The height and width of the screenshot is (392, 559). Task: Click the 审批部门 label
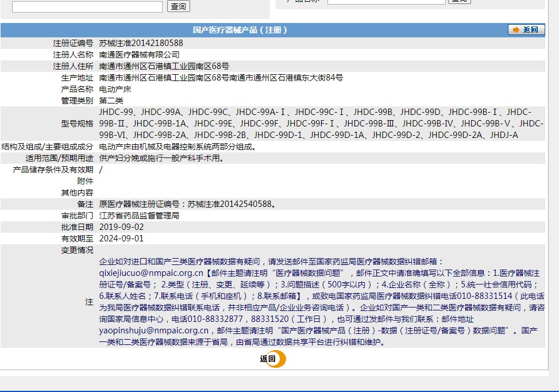pos(77,216)
